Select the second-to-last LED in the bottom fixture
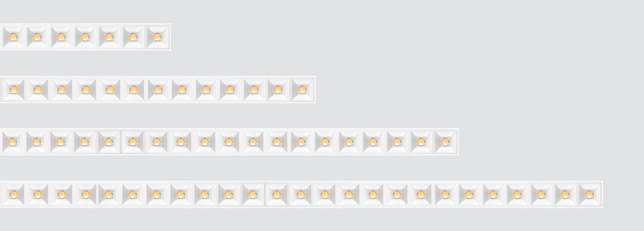 click(565, 194)
